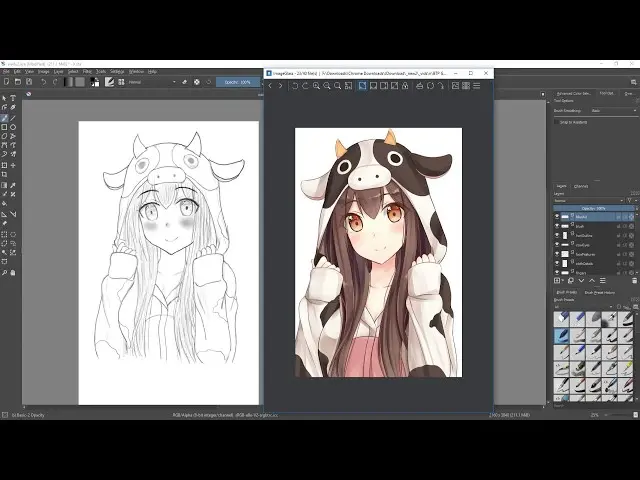Select the Transform tool
Viewport: 640px width, 480px height.
tap(4, 165)
